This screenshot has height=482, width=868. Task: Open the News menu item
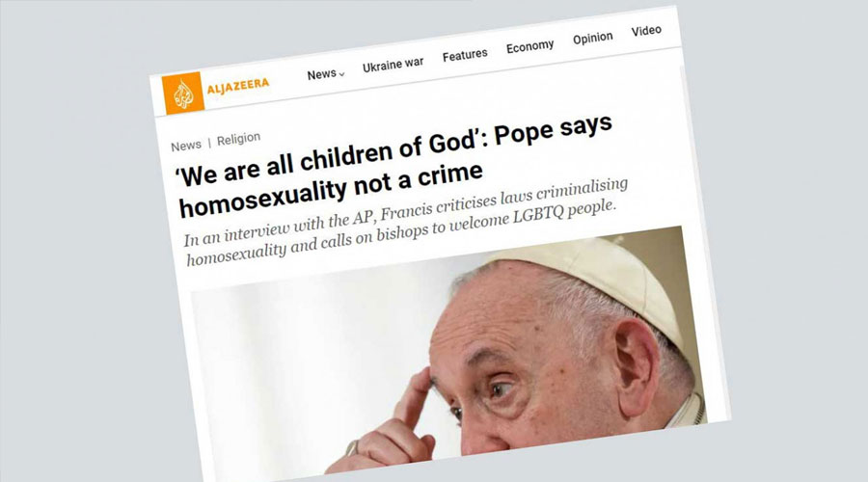[x=321, y=74]
